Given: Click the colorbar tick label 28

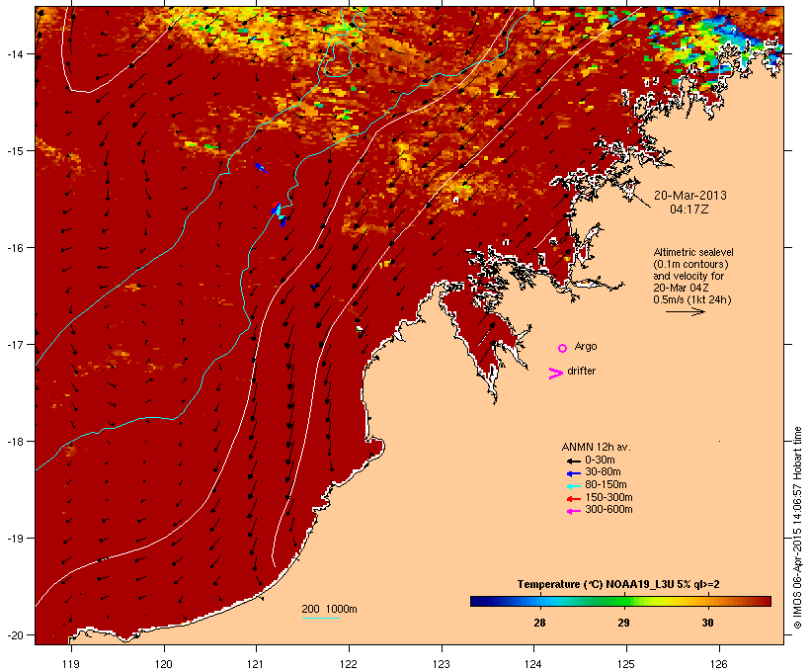Looking at the screenshot, I should tap(539, 623).
